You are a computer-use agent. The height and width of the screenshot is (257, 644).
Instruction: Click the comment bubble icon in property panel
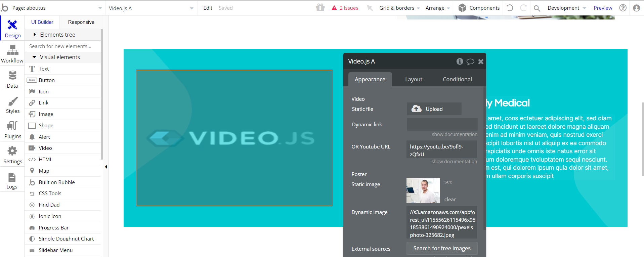click(x=470, y=61)
